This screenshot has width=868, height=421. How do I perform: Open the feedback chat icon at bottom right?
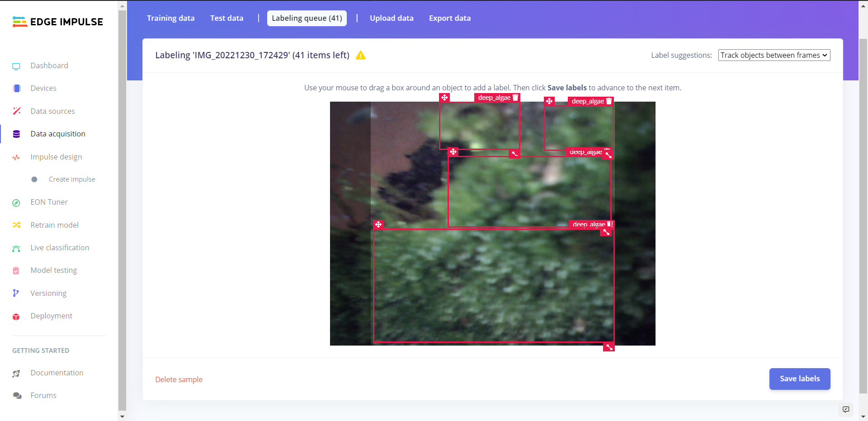click(846, 409)
